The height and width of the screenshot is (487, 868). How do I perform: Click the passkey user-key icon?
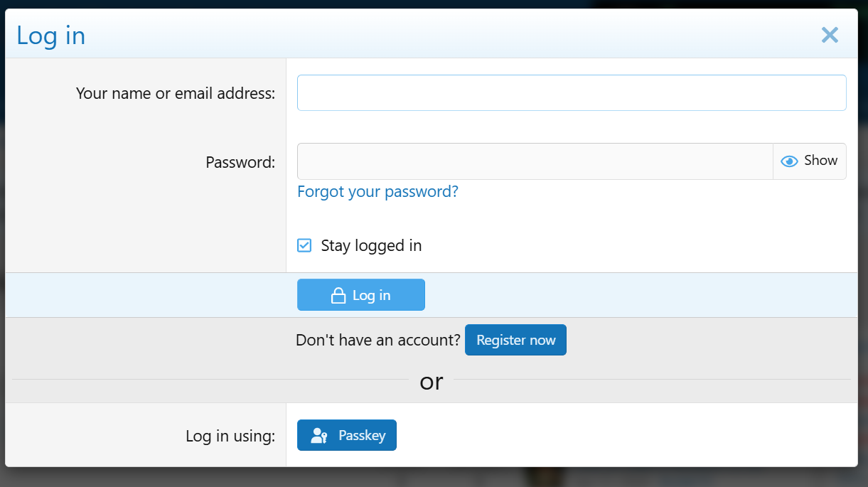(319, 436)
